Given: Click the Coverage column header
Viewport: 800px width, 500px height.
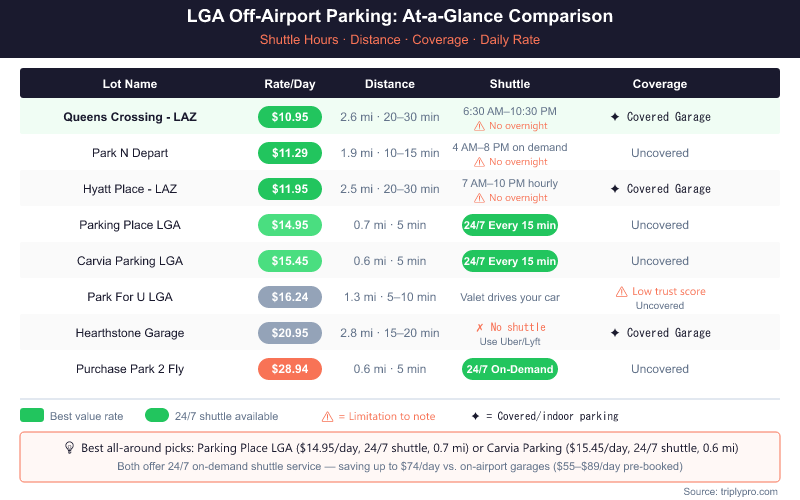Looking at the screenshot, I should (660, 84).
